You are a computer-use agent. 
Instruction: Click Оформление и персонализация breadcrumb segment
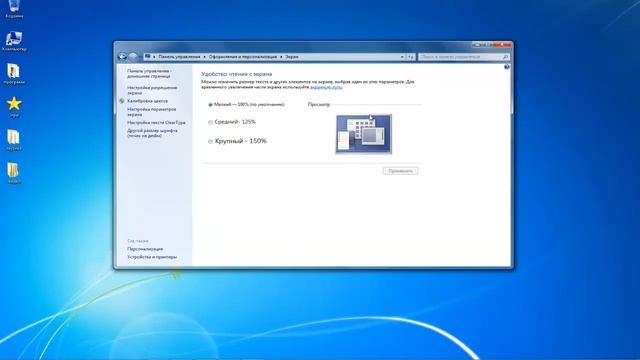(243, 57)
